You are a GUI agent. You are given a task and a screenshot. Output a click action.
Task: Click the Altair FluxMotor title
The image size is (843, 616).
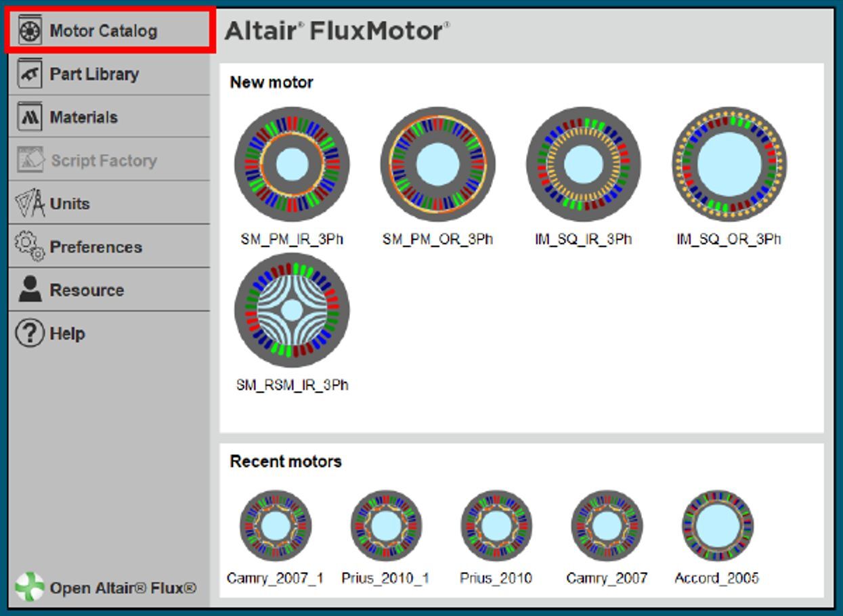tap(337, 31)
